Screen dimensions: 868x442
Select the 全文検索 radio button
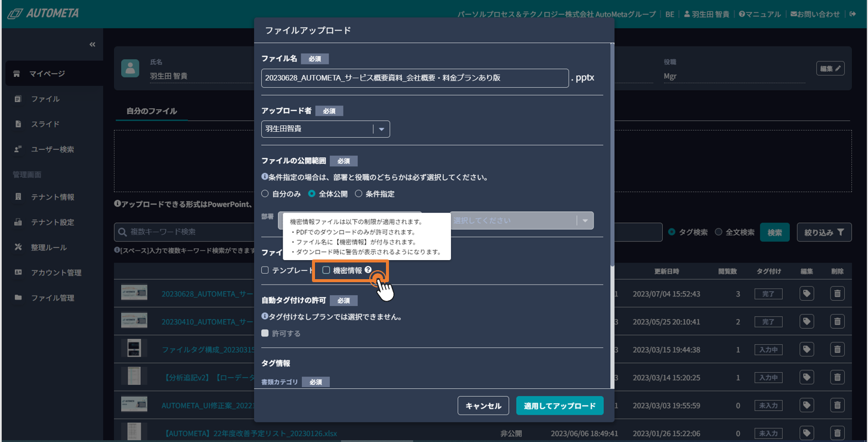719,232
